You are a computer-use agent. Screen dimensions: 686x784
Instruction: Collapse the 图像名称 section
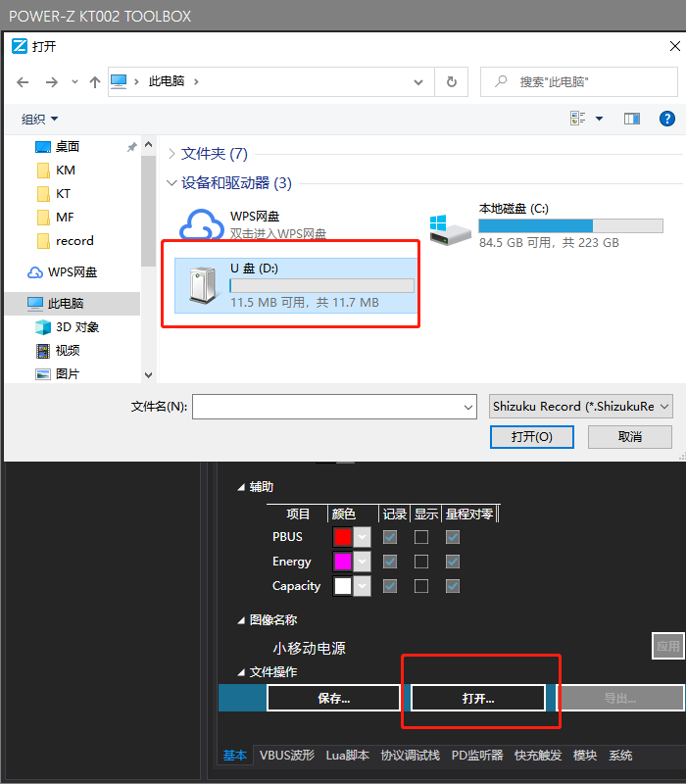click(241, 620)
